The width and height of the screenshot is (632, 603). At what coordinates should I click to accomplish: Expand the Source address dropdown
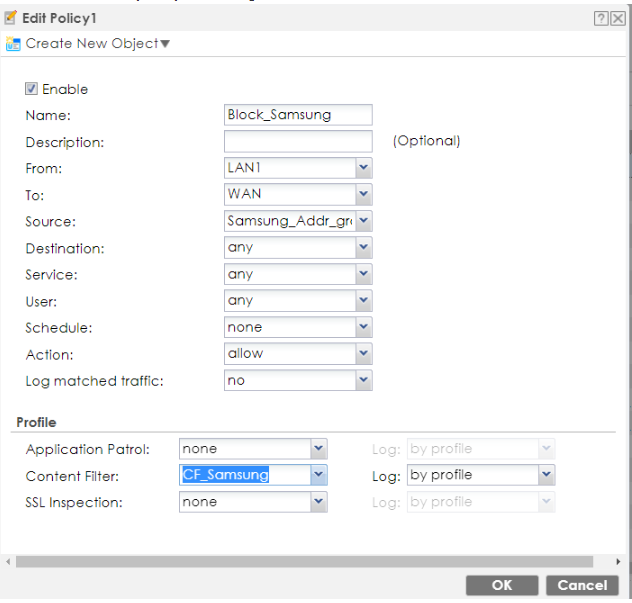pyautogui.click(x=363, y=221)
